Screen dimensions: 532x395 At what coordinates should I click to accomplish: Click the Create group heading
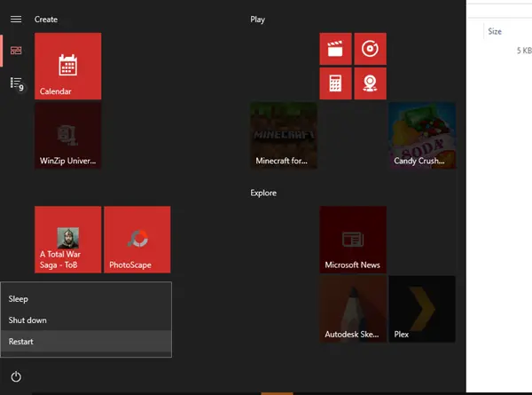46,20
